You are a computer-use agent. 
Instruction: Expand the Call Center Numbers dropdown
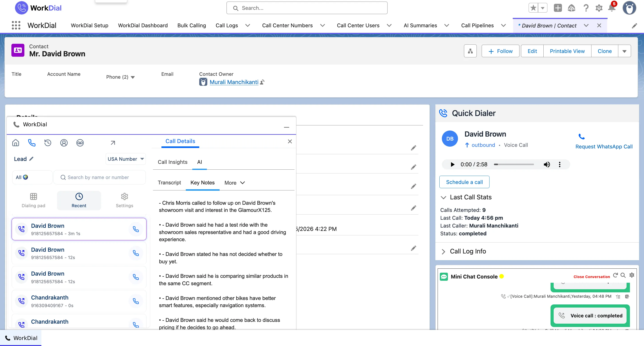pos(322,25)
